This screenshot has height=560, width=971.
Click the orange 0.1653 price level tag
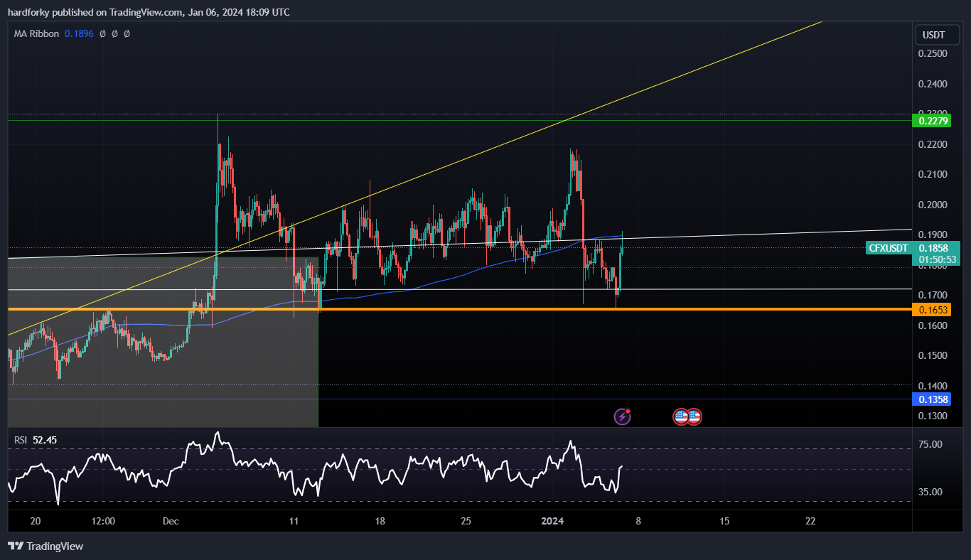[933, 310]
